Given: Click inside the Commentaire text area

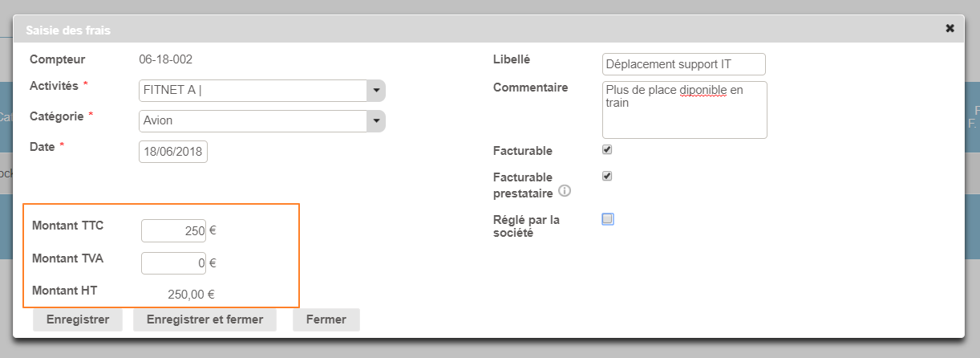Looking at the screenshot, I should (684, 110).
